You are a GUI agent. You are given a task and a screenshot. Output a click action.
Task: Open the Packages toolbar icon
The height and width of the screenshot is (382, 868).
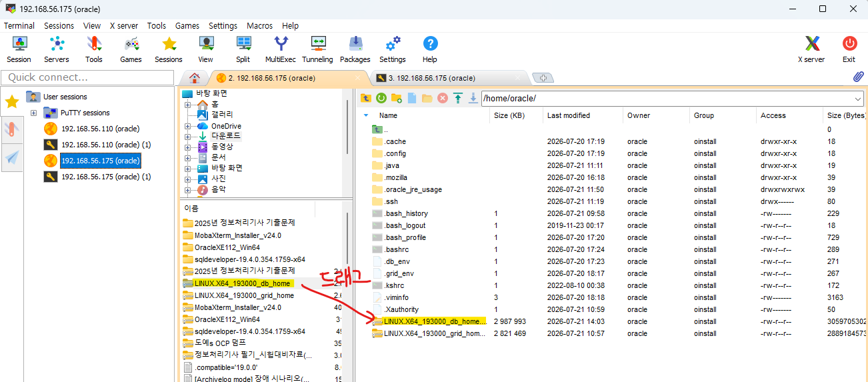pyautogui.click(x=355, y=49)
